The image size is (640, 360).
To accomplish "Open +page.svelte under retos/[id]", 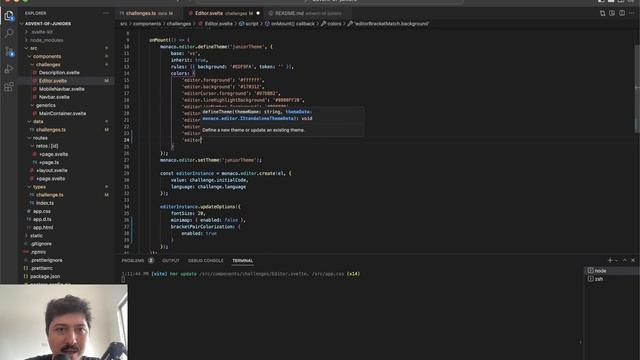I will [x=53, y=154].
